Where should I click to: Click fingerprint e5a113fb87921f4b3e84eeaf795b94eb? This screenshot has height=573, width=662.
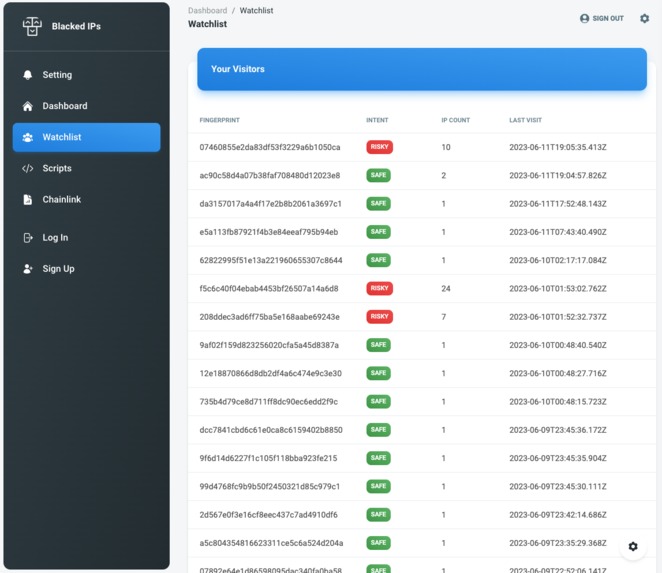269,232
